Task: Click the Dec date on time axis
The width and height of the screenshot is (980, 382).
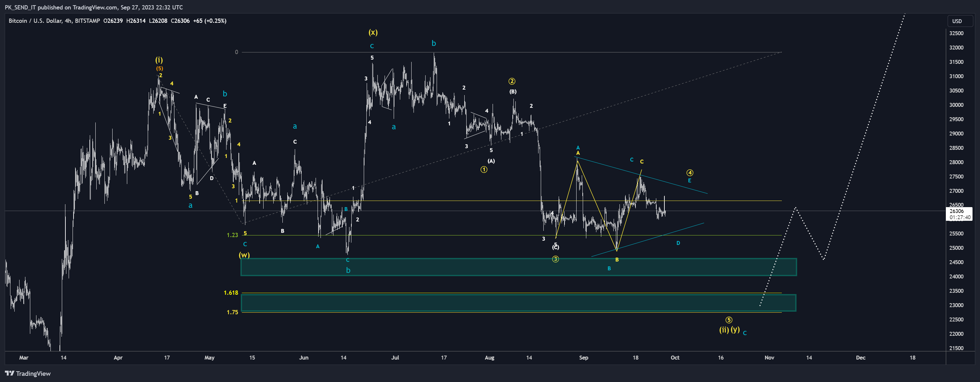Action: (861, 357)
